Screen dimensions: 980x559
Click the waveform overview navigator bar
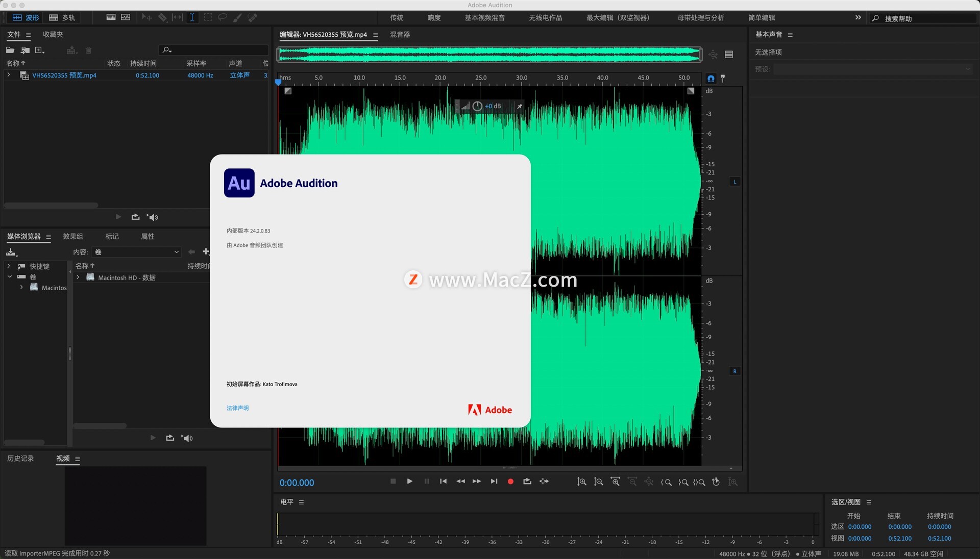[x=489, y=55]
